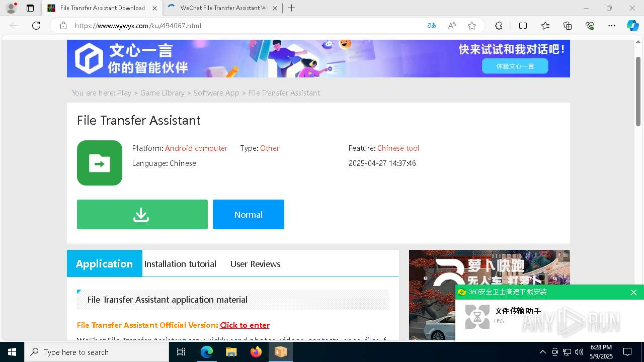Viewport: 644px width, 362px height.
Task: Start Read aloud feature
Action: [x=452, y=26]
